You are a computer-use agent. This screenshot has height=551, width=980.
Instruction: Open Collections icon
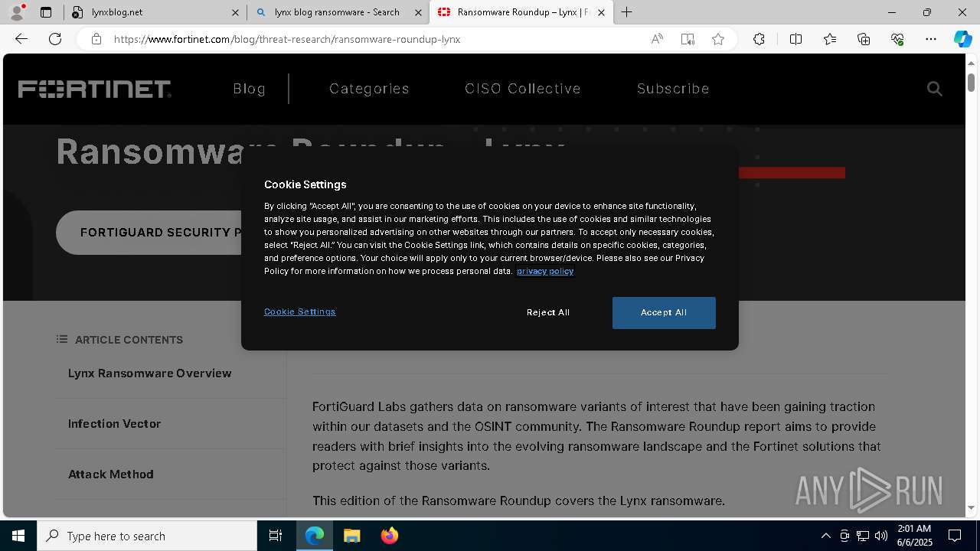click(x=864, y=39)
